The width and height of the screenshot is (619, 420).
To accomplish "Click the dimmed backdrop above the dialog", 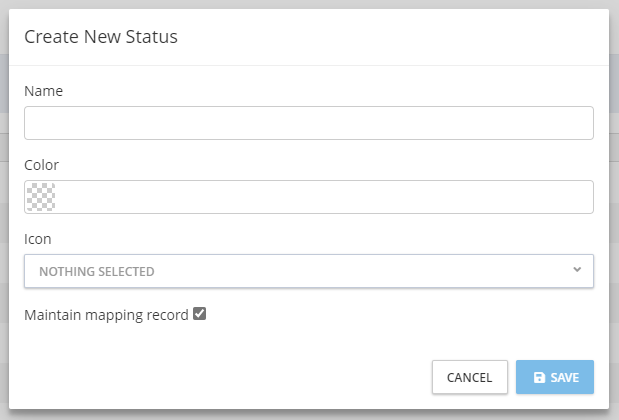I will pos(300,4).
